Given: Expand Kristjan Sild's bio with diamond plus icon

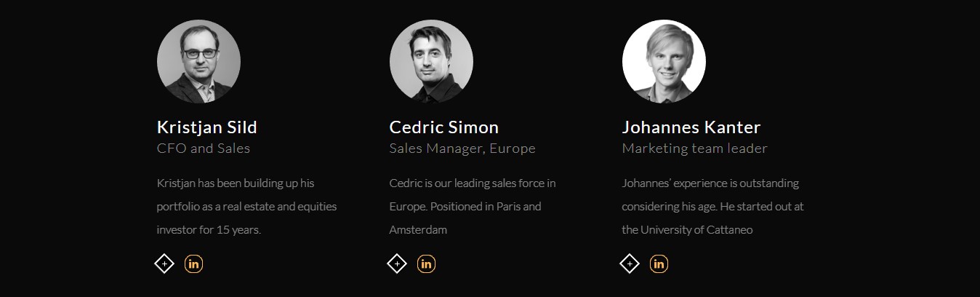Looking at the screenshot, I should pos(164,264).
